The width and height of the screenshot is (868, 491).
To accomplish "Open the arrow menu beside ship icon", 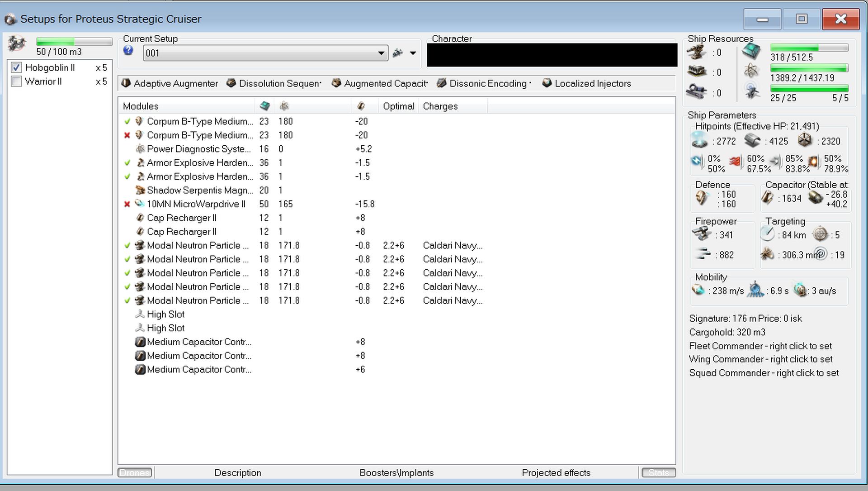I will click(x=413, y=53).
